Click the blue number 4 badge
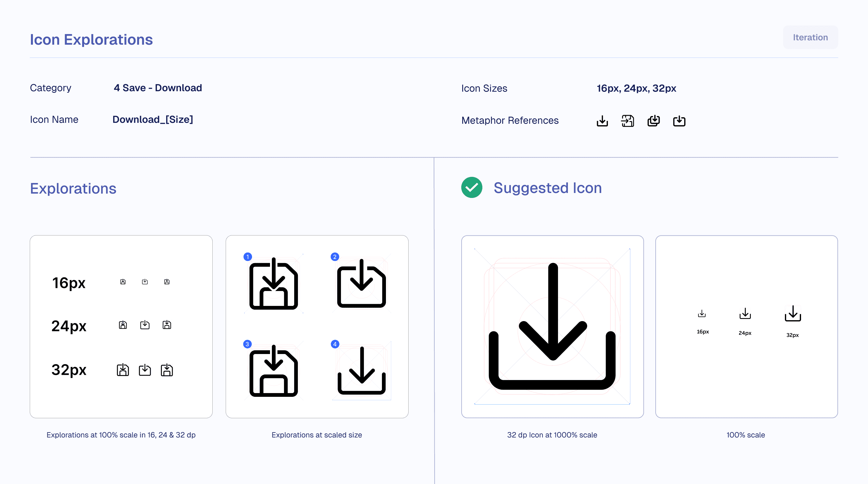Image resolution: width=868 pixels, height=484 pixels. click(334, 344)
